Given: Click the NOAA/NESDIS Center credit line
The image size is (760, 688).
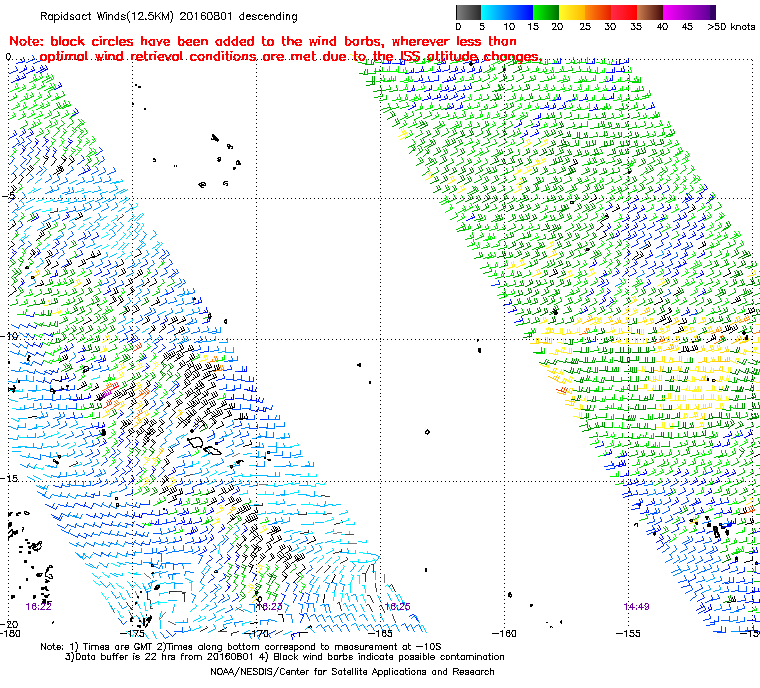Looking at the screenshot, I should coord(352,672).
